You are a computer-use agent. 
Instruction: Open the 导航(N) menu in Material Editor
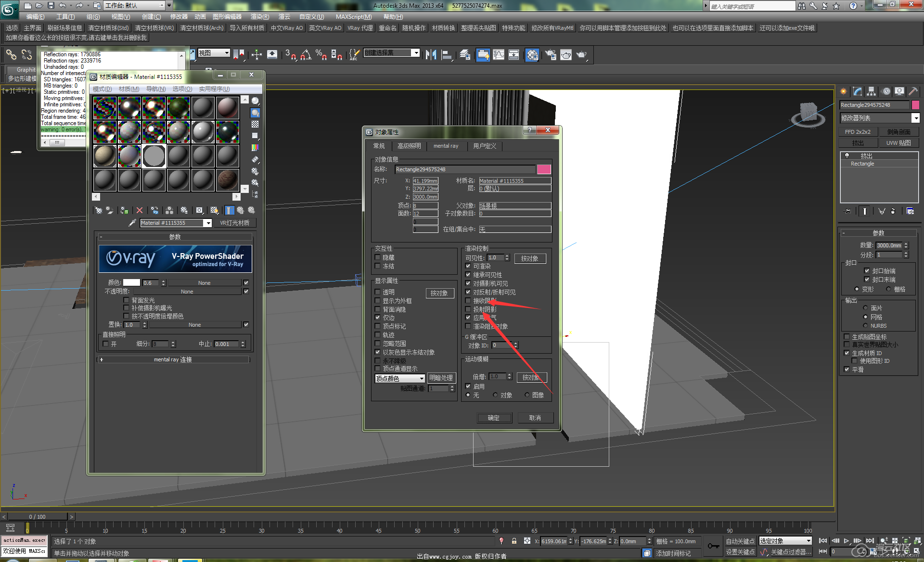click(x=155, y=89)
